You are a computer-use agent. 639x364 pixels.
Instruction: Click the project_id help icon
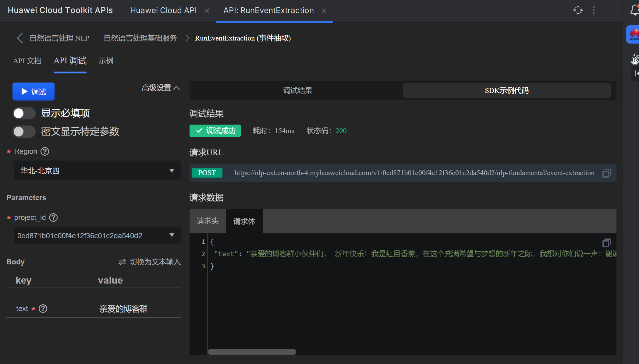[x=53, y=217]
